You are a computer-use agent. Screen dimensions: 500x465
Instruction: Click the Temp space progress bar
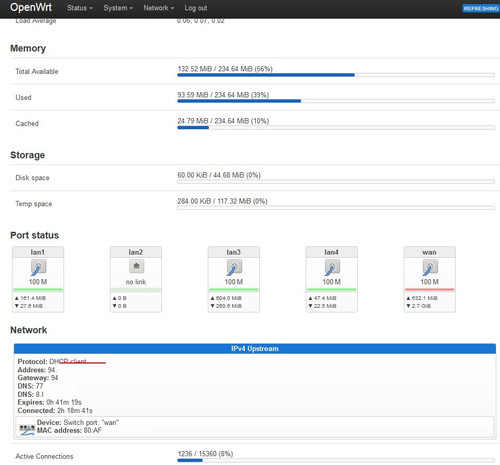[336, 208]
